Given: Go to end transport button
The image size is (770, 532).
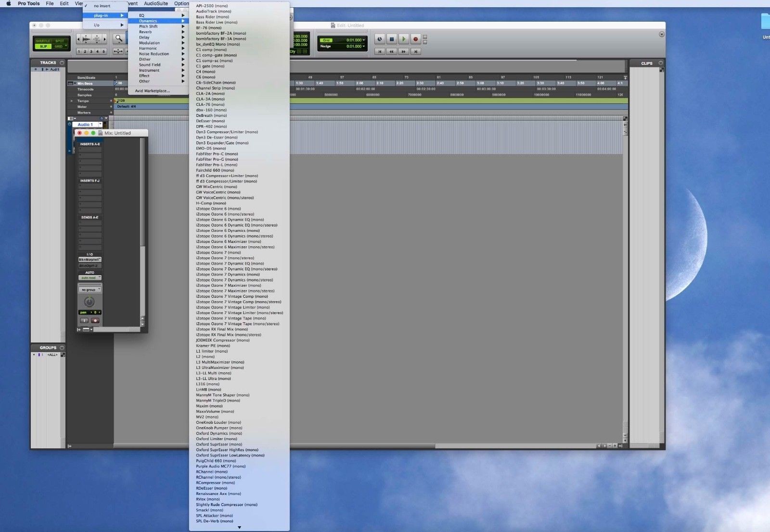Looking at the screenshot, I should tap(416, 51).
